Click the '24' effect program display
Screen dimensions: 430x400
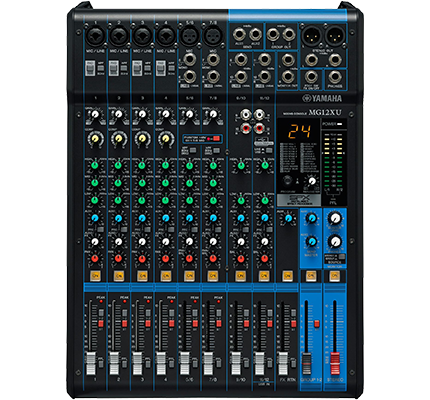click(299, 132)
